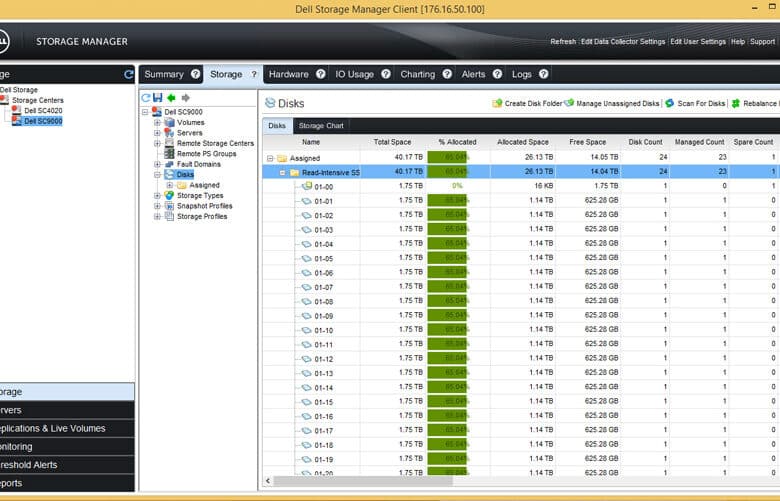Expand the Assigned folder in the tree
The image size is (780, 501).
[170, 185]
